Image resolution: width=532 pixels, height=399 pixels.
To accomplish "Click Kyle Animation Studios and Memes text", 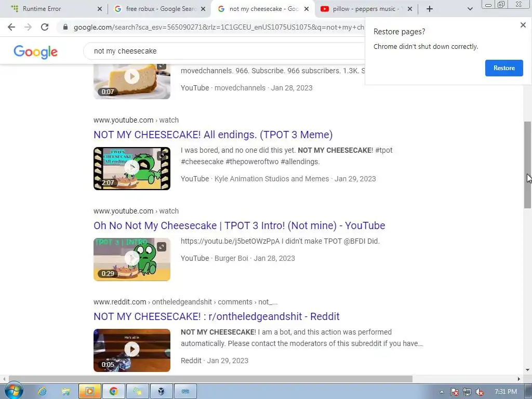I will (x=272, y=179).
